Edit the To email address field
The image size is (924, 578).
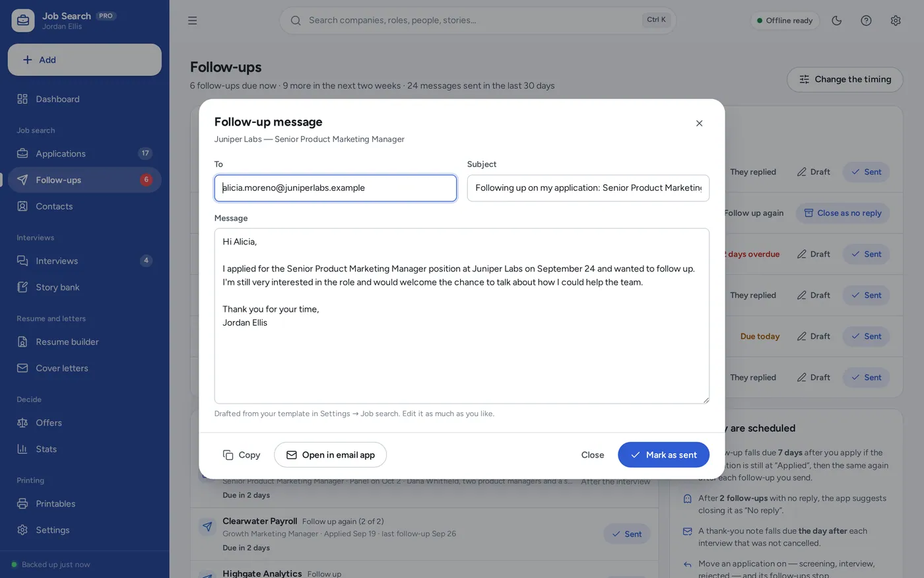335,188
